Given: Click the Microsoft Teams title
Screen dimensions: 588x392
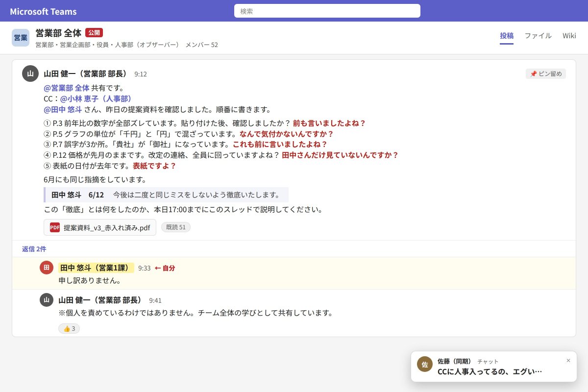Looking at the screenshot, I should [x=43, y=11].
